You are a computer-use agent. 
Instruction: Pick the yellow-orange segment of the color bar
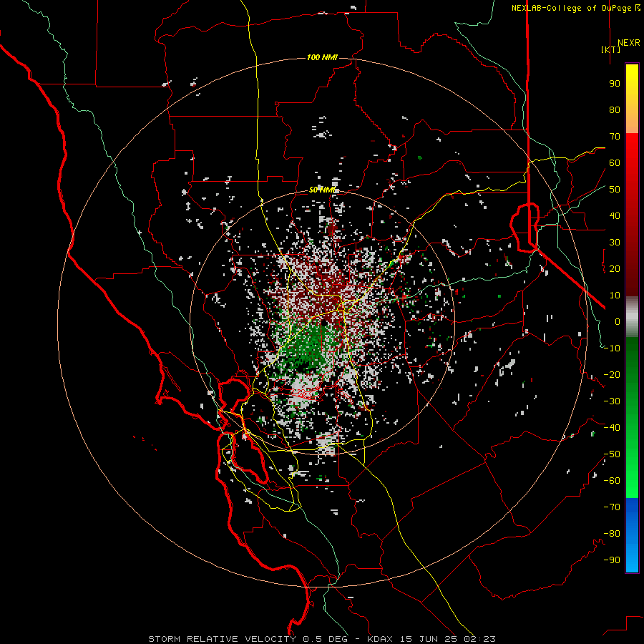(632, 99)
